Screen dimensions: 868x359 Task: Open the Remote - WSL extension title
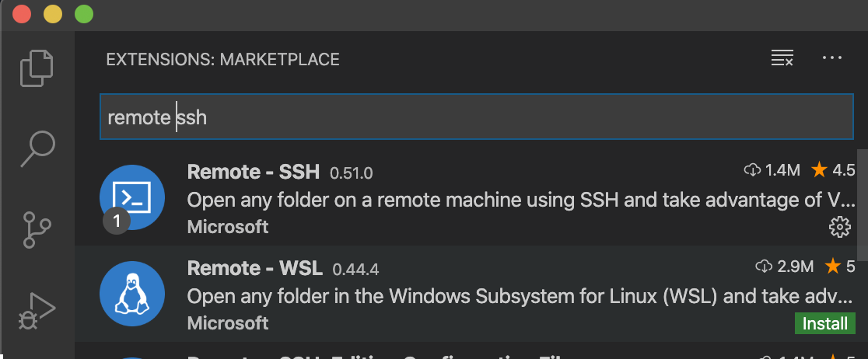(255, 269)
